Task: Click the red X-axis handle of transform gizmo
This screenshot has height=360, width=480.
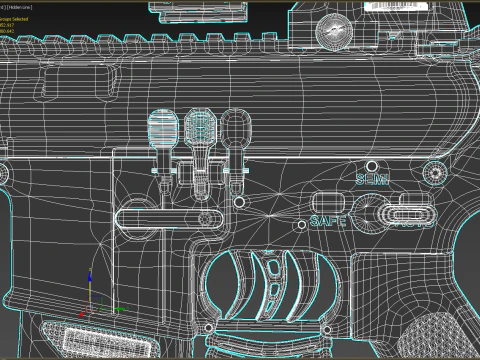Action: [82, 314]
